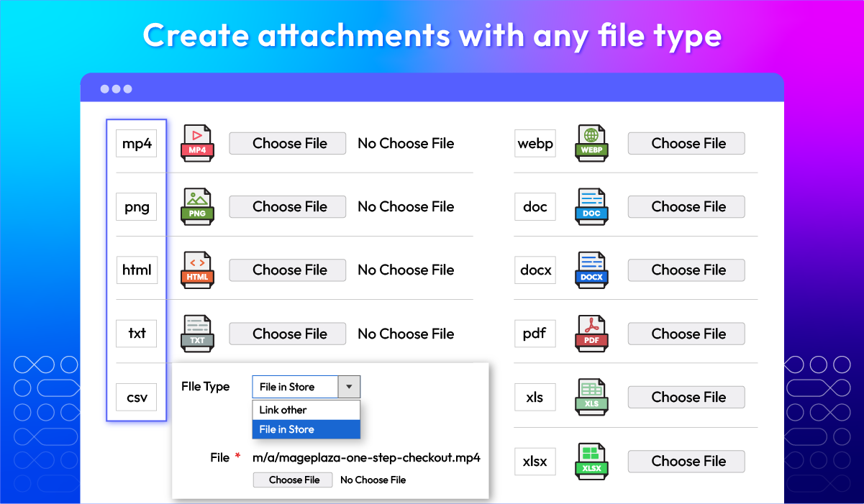The image size is (864, 504).
Task: Click Choose File for the xls attachment
Action: 686,397
